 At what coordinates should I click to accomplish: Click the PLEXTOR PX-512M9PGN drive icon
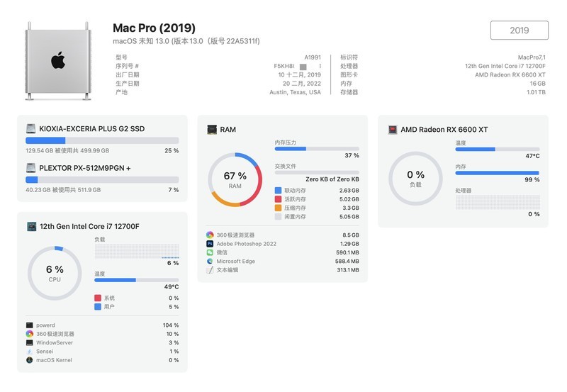click(31, 168)
